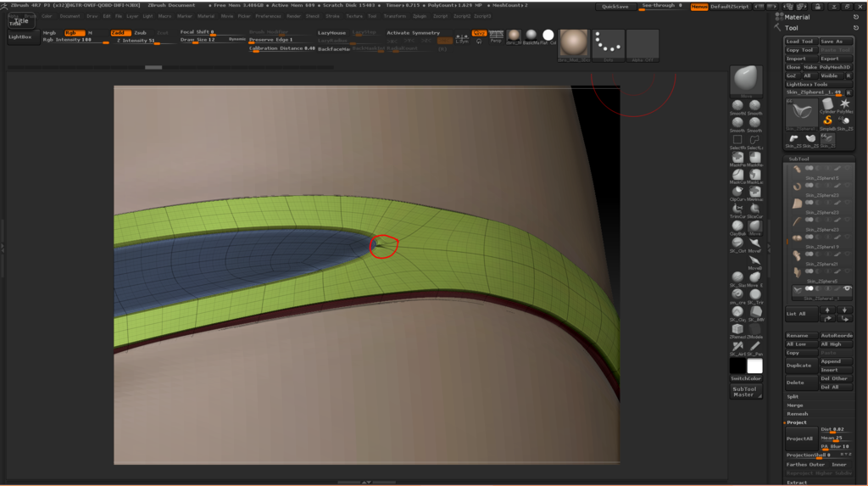Open the Dots stroke type picker
This screenshot has width=868, height=486.
tap(608, 44)
